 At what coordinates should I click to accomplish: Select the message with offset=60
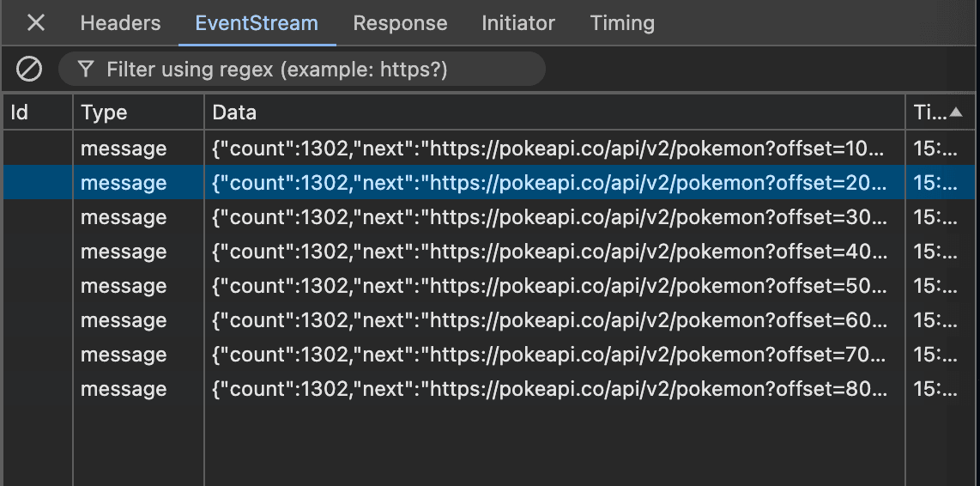(489, 320)
